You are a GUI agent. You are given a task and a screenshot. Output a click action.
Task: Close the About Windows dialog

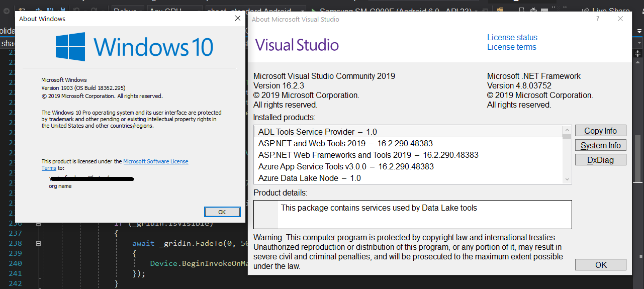coord(238,19)
